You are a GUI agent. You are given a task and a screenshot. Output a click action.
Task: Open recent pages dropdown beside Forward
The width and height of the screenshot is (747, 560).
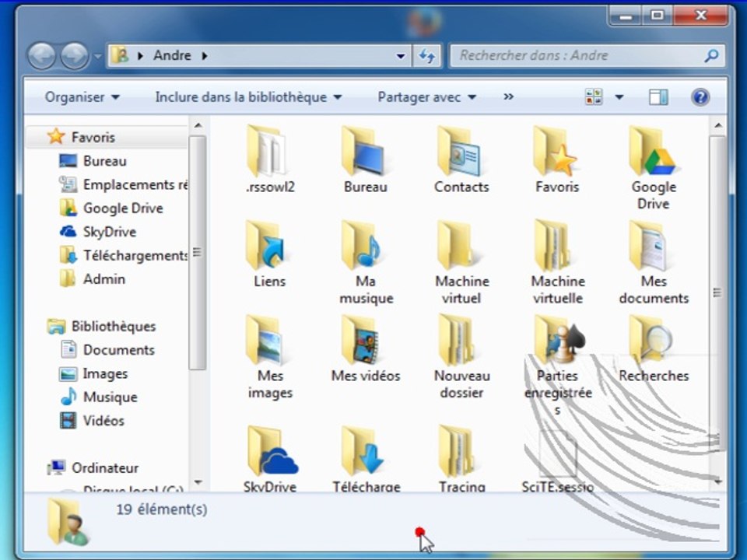click(x=98, y=56)
